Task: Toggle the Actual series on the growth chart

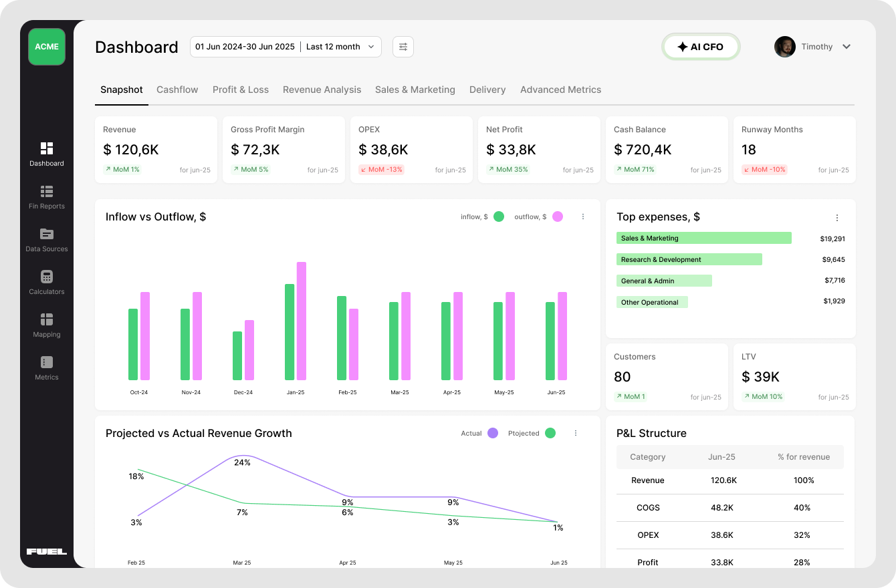Action: pyautogui.click(x=479, y=433)
